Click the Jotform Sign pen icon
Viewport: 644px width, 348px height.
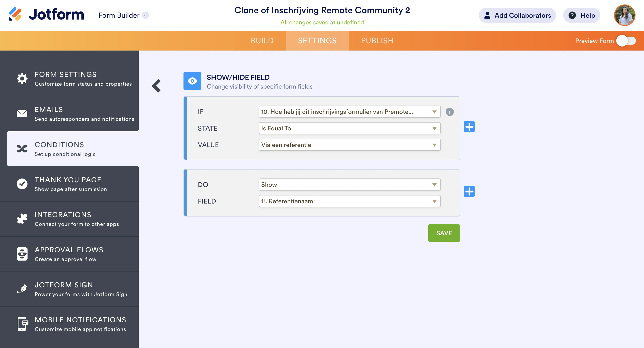22,289
